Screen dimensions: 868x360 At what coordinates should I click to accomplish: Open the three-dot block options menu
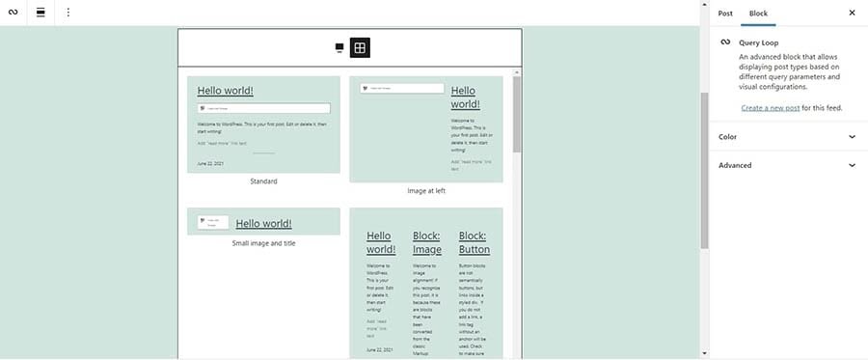pyautogui.click(x=68, y=13)
